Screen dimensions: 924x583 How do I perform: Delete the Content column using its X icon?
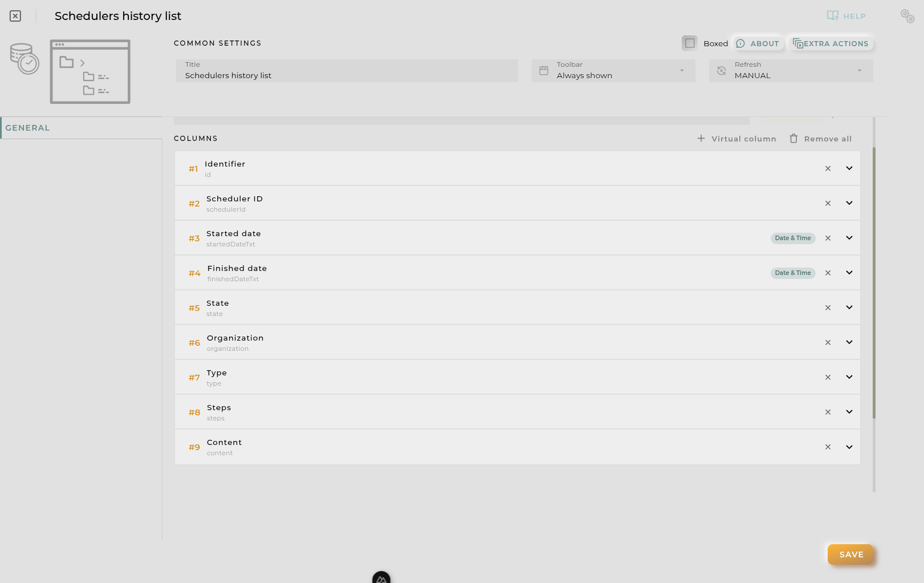[x=828, y=447]
